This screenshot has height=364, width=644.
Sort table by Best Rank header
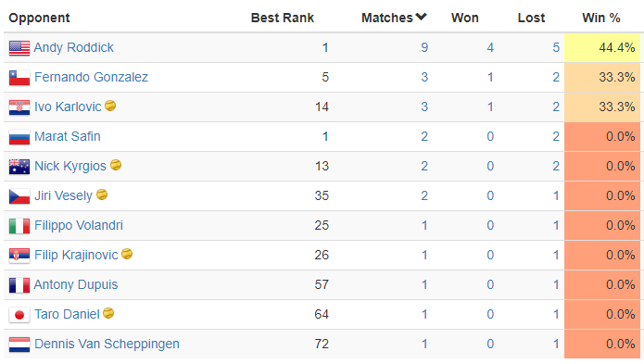pyautogui.click(x=283, y=18)
